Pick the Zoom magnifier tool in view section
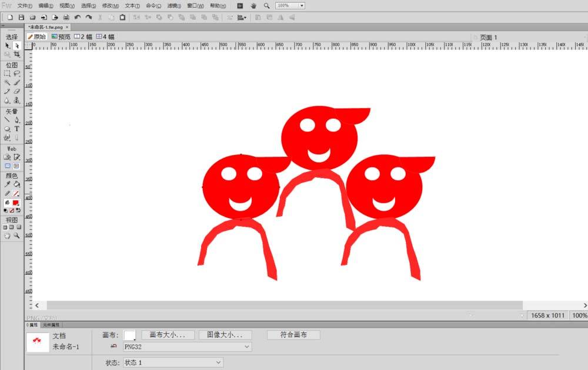This screenshot has height=370, width=588. [16, 236]
